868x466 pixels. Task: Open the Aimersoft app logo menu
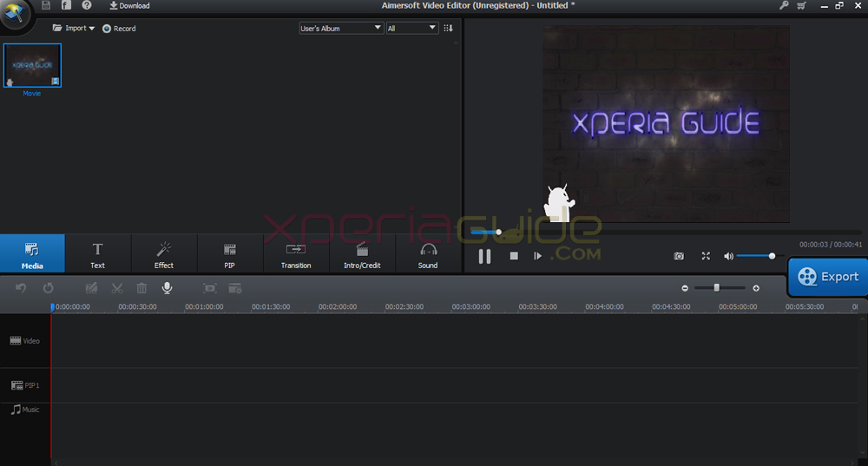coord(15,13)
